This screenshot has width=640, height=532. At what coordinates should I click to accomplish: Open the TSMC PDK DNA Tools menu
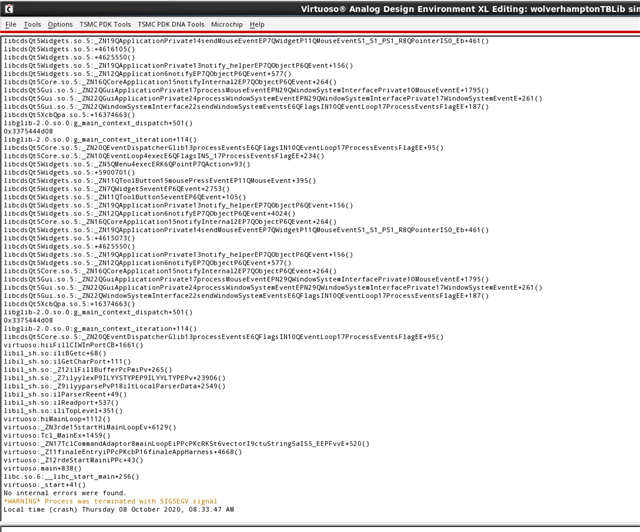click(x=171, y=24)
